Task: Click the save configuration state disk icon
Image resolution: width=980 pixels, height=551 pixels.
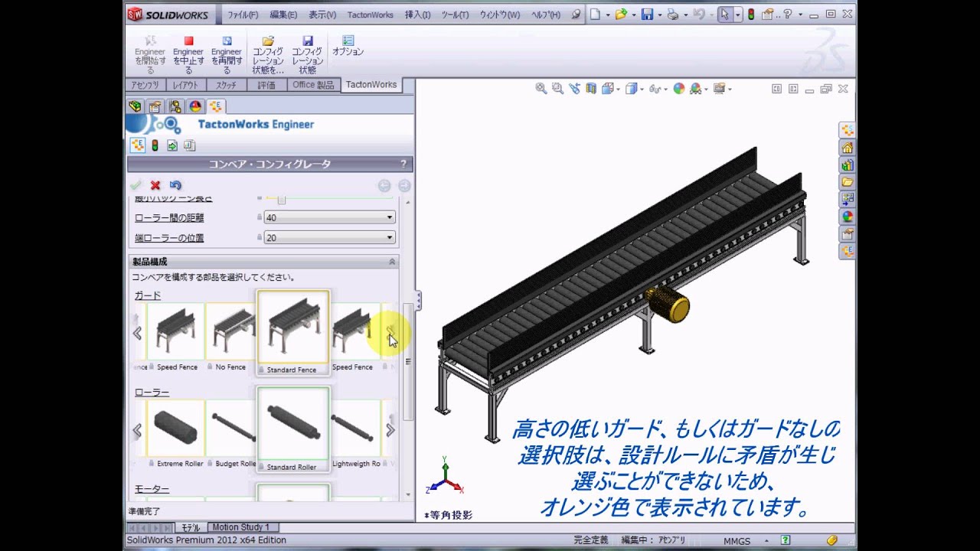Action: (x=307, y=41)
